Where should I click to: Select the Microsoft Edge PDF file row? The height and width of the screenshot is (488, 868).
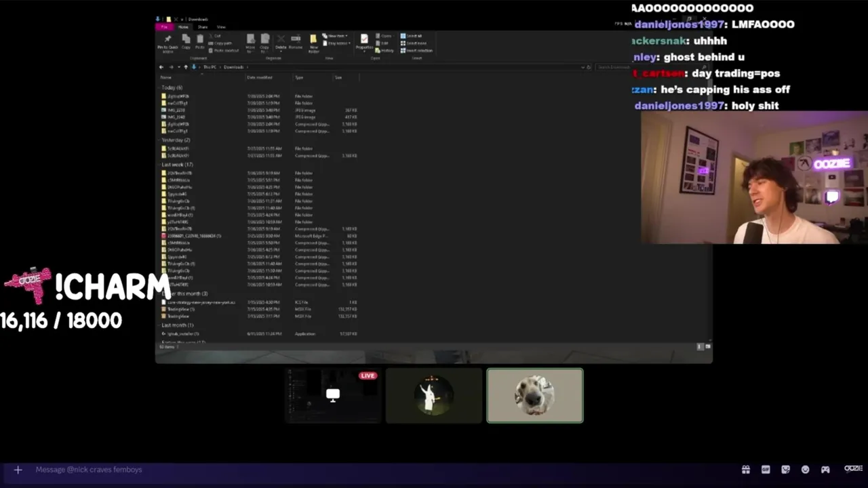259,236
